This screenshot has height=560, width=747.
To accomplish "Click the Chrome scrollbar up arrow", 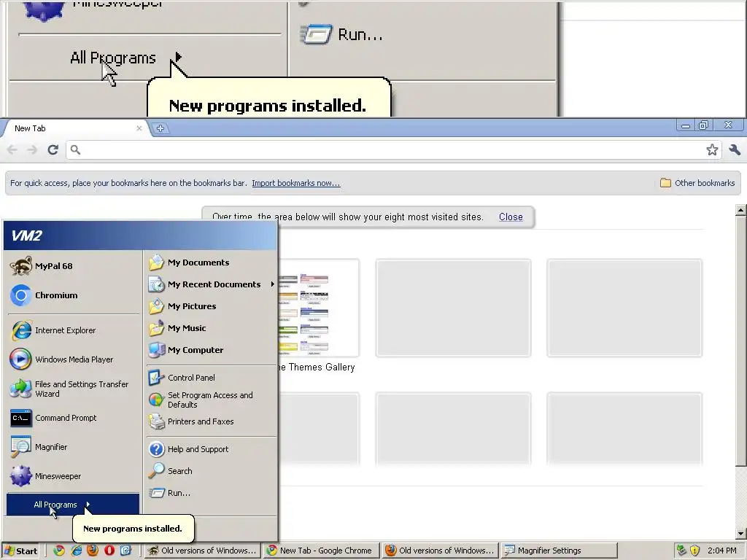I will (x=741, y=209).
